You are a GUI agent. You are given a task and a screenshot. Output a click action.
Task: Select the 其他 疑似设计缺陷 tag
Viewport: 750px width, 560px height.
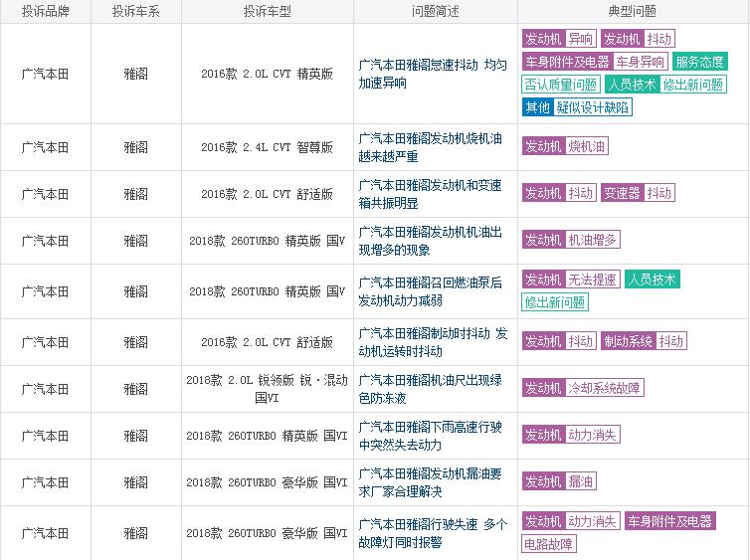click(577, 107)
